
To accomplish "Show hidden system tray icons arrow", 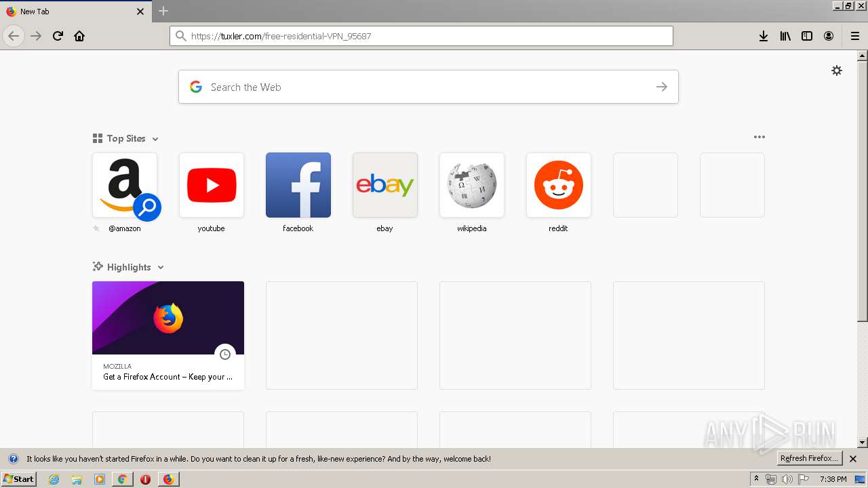I will pyautogui.click(x=756, y=479).
